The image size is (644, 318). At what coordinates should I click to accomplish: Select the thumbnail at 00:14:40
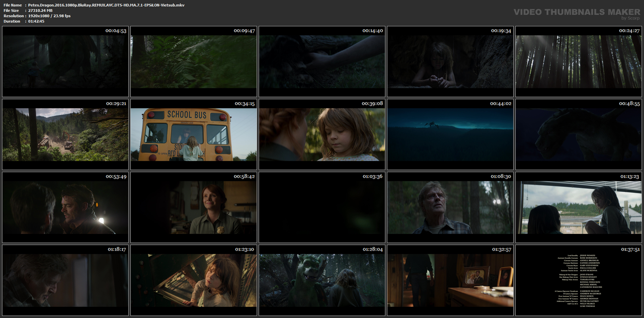(322, 62)
